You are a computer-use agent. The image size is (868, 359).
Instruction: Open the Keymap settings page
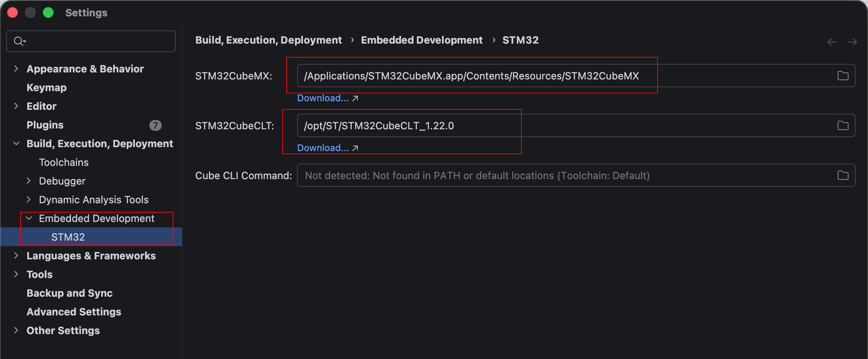pos(47,88)
